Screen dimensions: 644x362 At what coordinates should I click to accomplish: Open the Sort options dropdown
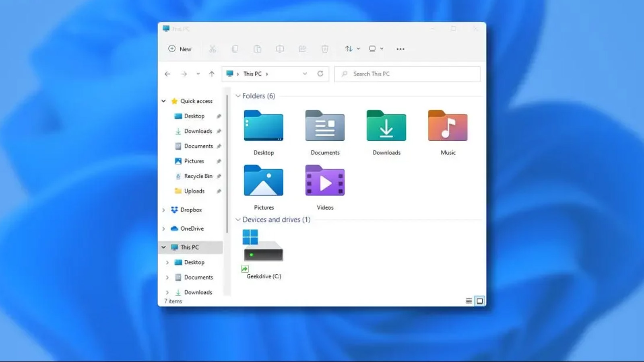pyautogui.click(x=352, y=49)
